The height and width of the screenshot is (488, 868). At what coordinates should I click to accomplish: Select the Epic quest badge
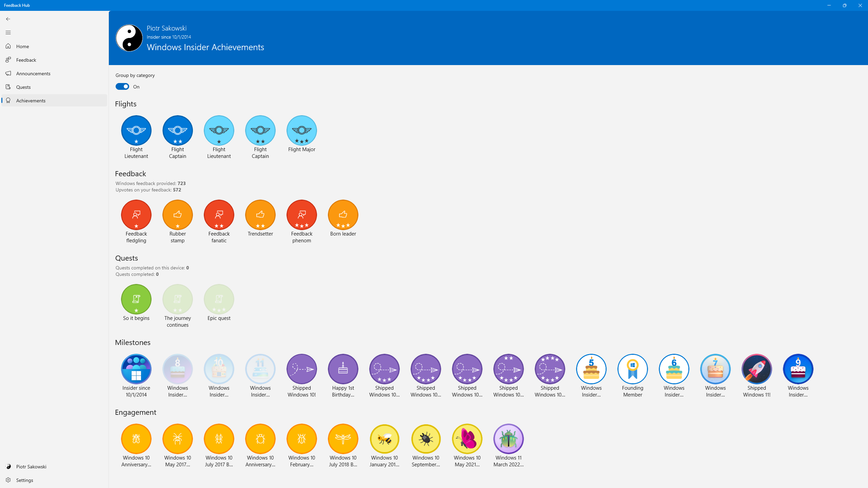[x=219, y=299]
